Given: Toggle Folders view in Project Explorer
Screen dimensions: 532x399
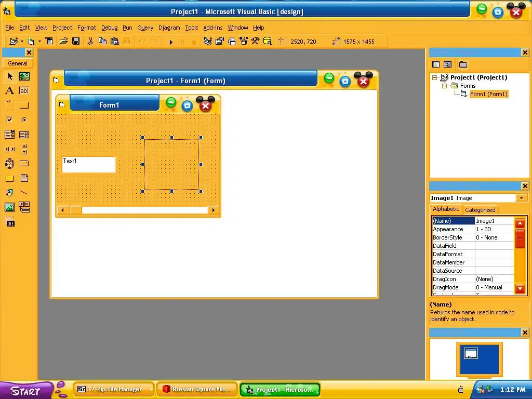Looking at the screenshot, I should pos(463,64).
